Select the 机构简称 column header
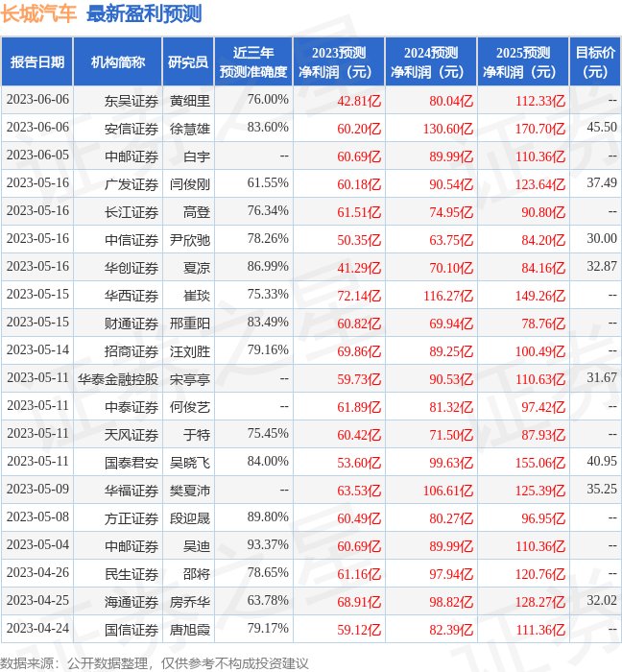Image resolution: width=622 pixels, height=672 pixels. (118, 61)
